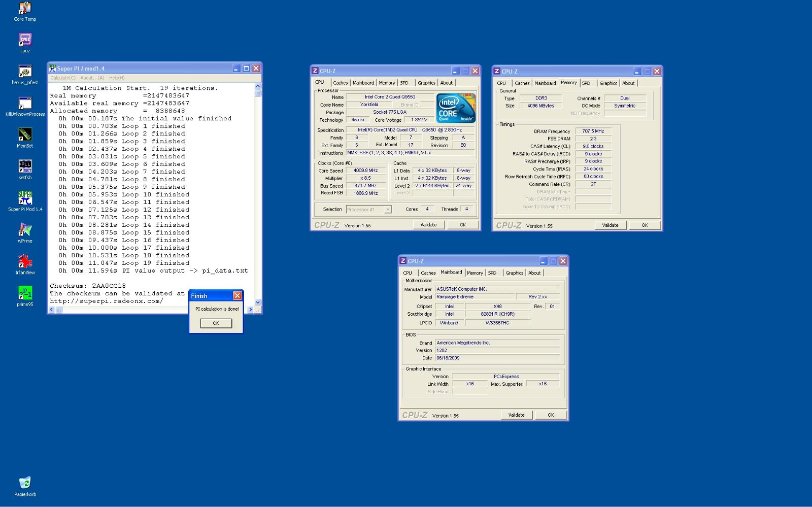
Task: Click the Name field Intel Core 2 Quad Q9550
Action: (390, 97)
